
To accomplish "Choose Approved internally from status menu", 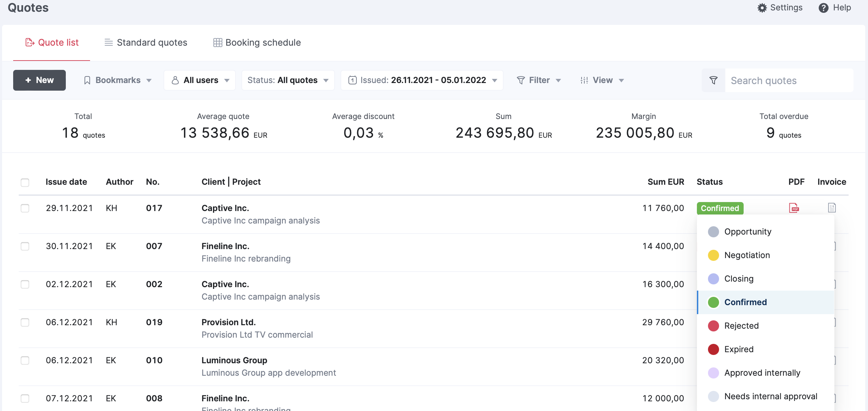I will (x=765, y=373).
